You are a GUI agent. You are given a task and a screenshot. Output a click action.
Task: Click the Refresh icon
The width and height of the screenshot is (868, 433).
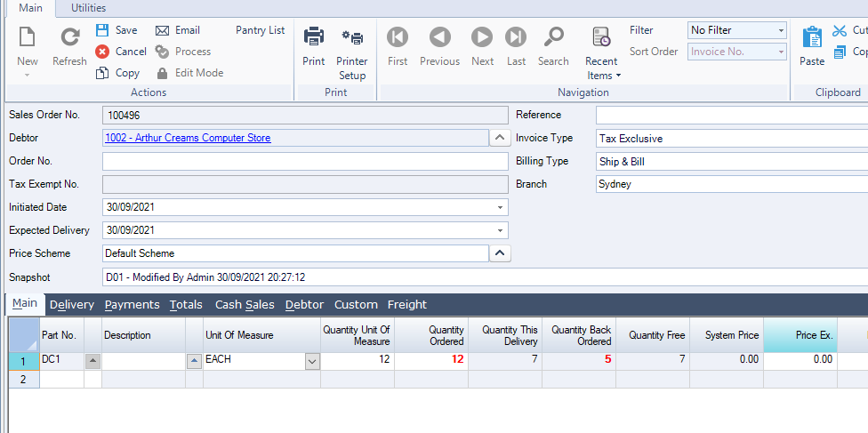(69, 37)
